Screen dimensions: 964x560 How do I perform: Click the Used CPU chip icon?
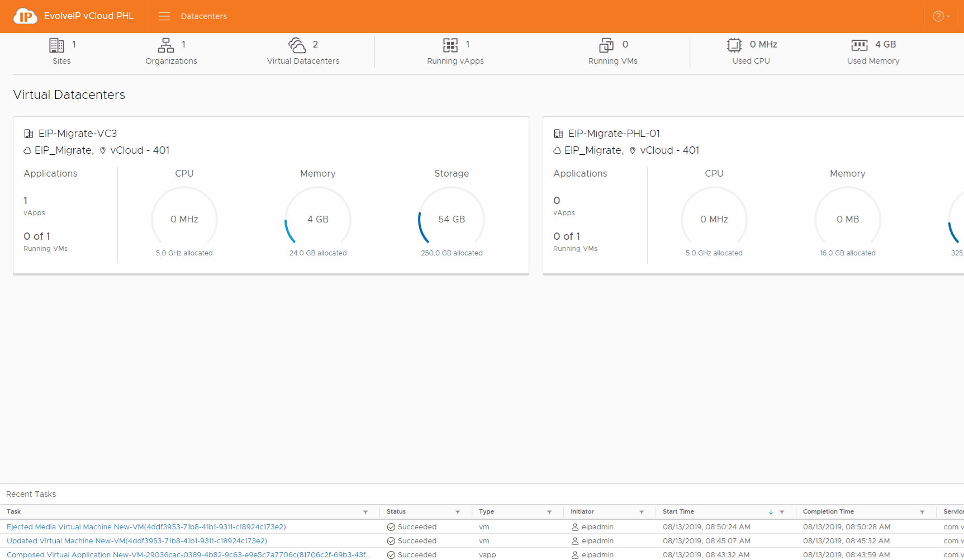click(734, 45)
